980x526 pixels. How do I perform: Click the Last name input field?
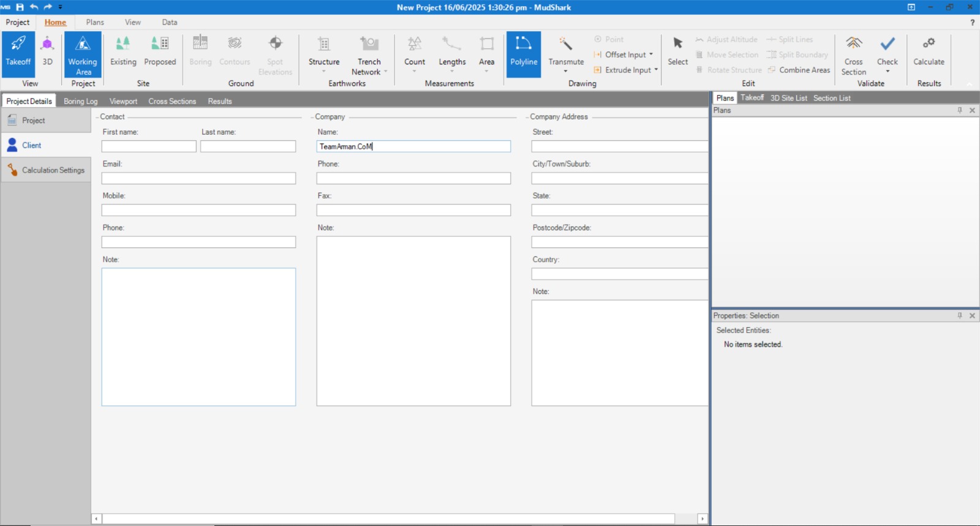coord(248,146)
